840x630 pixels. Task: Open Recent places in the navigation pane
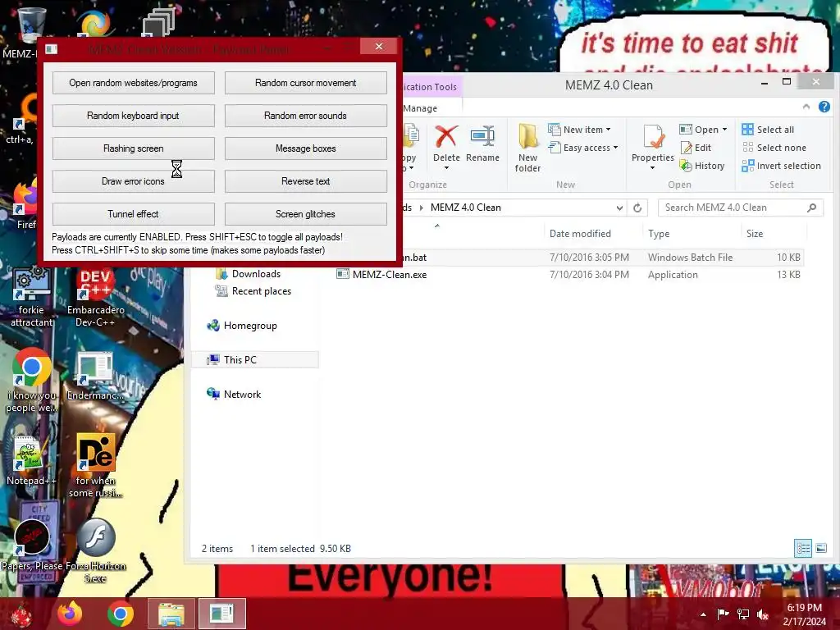262,291
